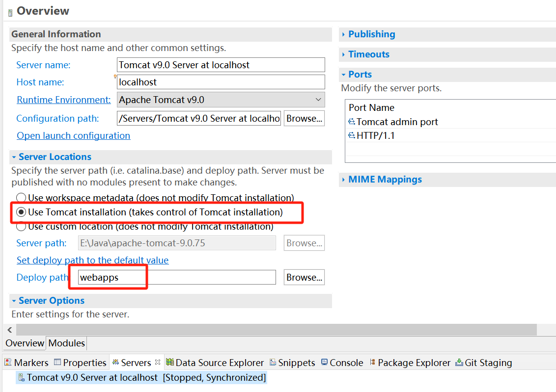Image resolution: width=556 pixels, height=392 pixels.
Task: Select Use custom location radio button
Action: [21, 226]
